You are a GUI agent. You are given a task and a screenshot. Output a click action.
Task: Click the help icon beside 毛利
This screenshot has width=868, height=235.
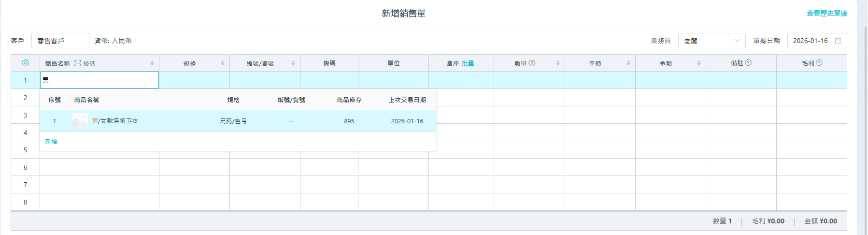(x=819, y=63)
